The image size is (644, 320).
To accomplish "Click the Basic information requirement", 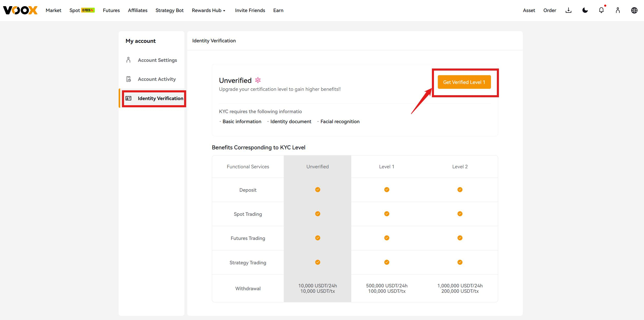I will (x=242, y=121).
